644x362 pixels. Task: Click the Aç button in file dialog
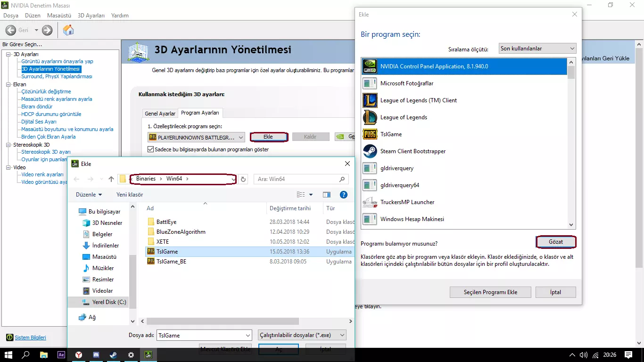(279, 349)
